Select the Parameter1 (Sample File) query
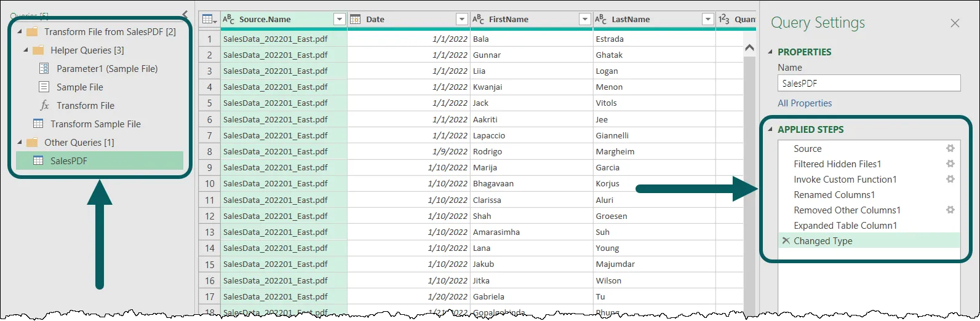 (107, 69)
